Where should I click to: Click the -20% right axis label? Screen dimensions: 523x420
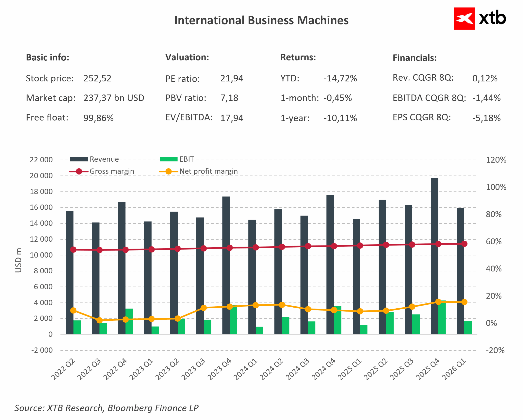[495, 350]
